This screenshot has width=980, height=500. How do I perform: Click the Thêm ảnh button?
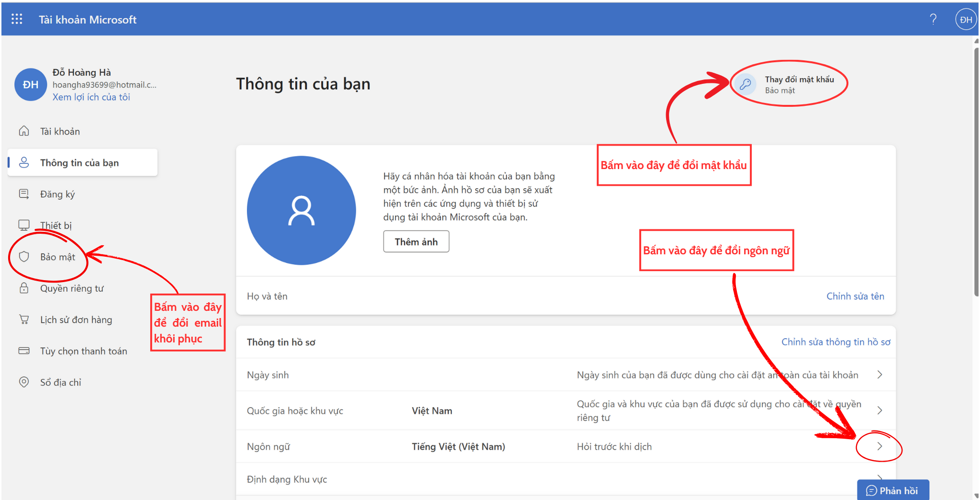(416, 242)
